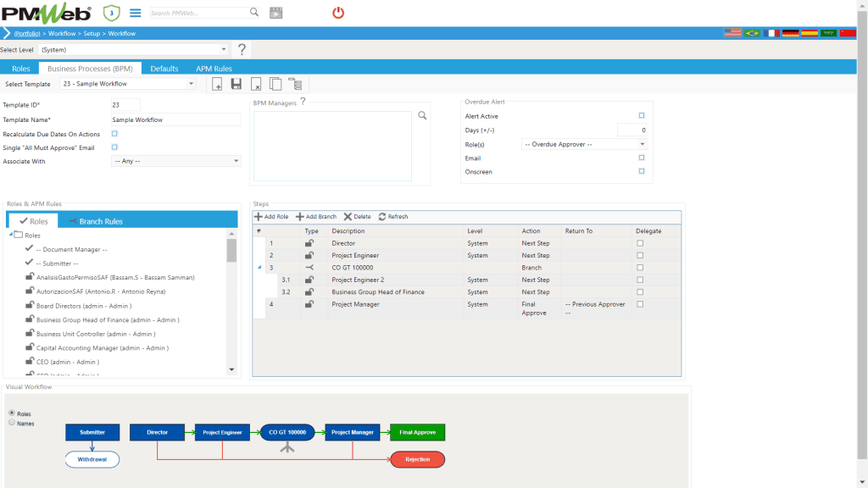Click in the Search PMWeb field
The height and width of the screenshot is (488, 868).
pyautogui.click(x=198, y=13)
